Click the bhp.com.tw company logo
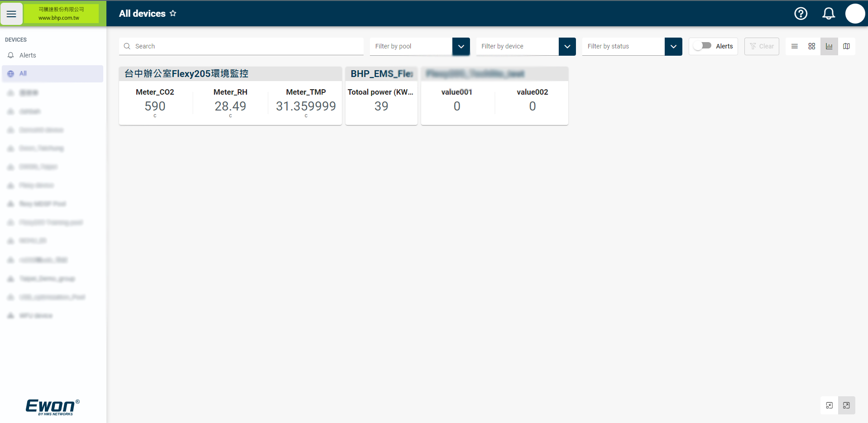Screen dimensions: 868x423 pos(61,14)
